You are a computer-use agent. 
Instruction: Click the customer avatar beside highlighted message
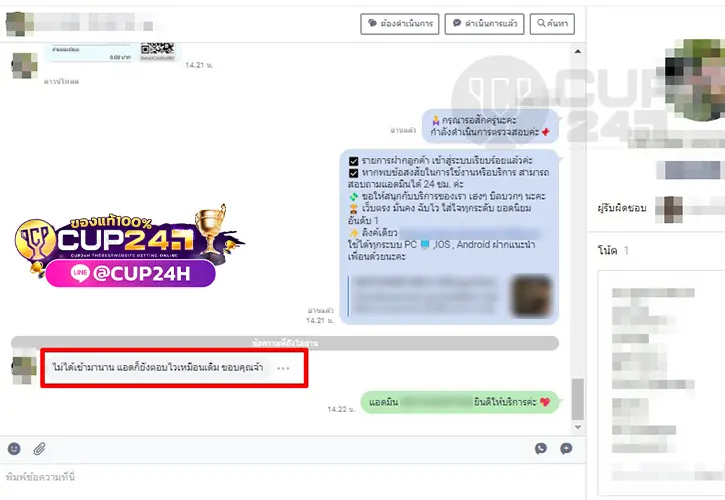point(24,370)
